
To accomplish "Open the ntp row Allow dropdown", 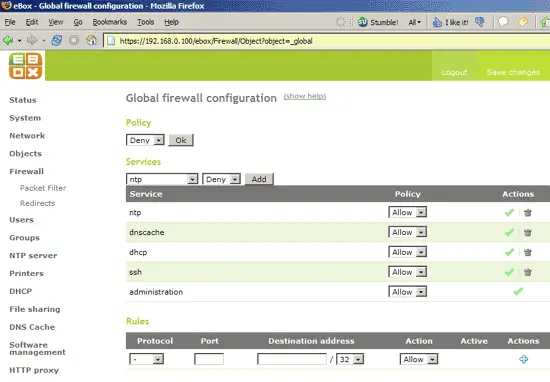I will (x=408, y=212).
